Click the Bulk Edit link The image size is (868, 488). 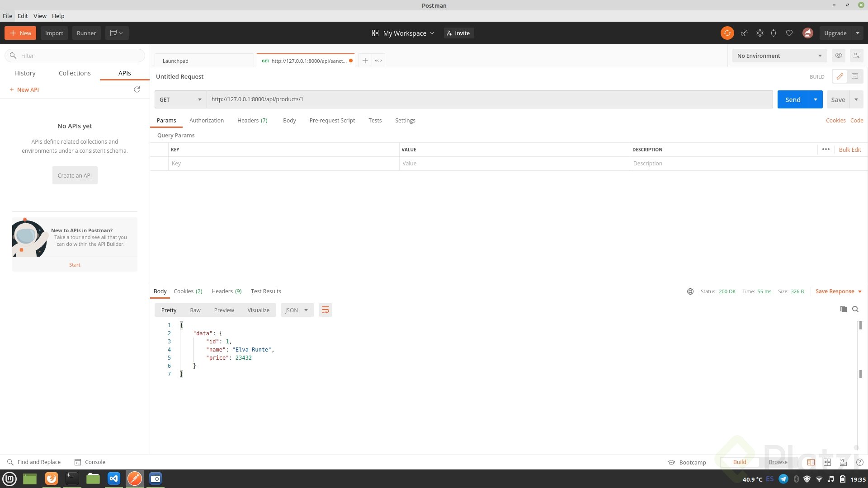click(x=849, y=150)
